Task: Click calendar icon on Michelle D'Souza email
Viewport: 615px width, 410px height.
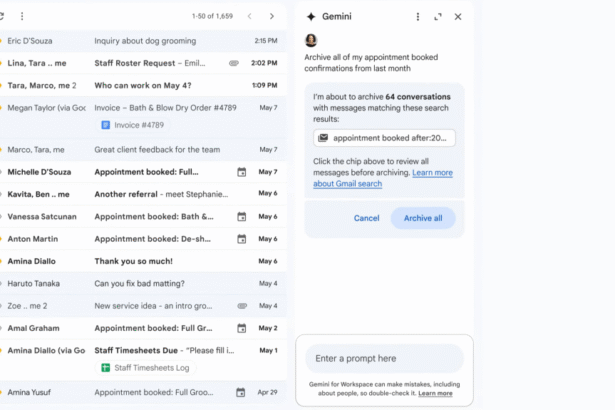Action: pyautogui.click(x=242, y=172)
